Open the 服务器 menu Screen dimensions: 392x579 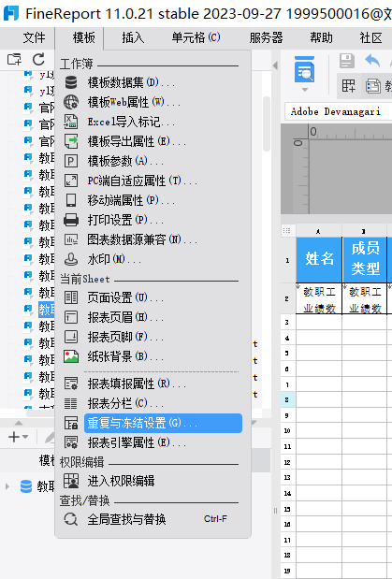pos(266,37)
